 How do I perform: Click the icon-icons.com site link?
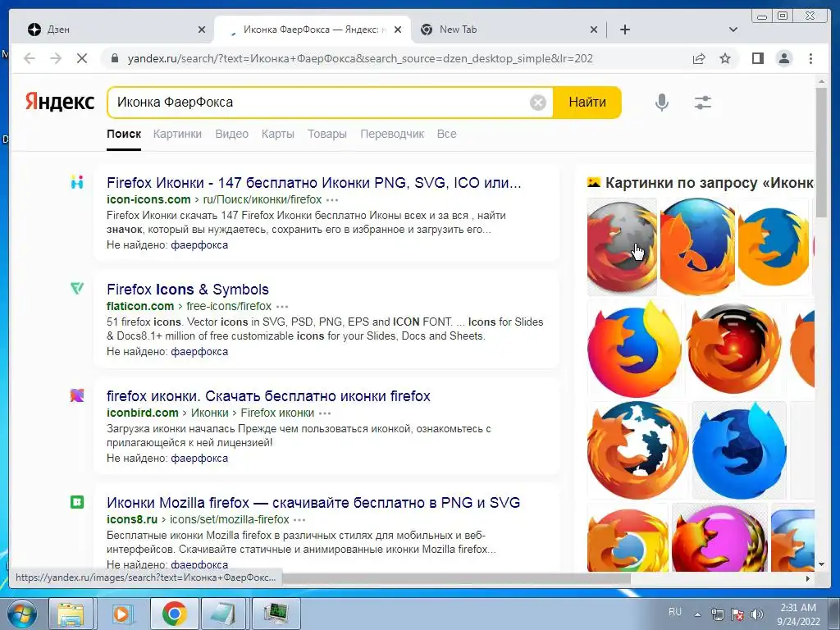point(148,199)
